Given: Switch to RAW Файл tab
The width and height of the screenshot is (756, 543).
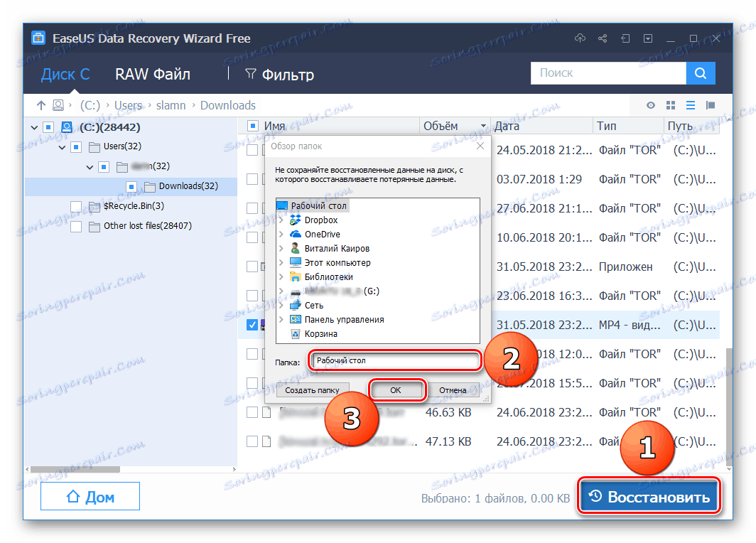Looking at the screenshot, I should click(x=152, y=74).
